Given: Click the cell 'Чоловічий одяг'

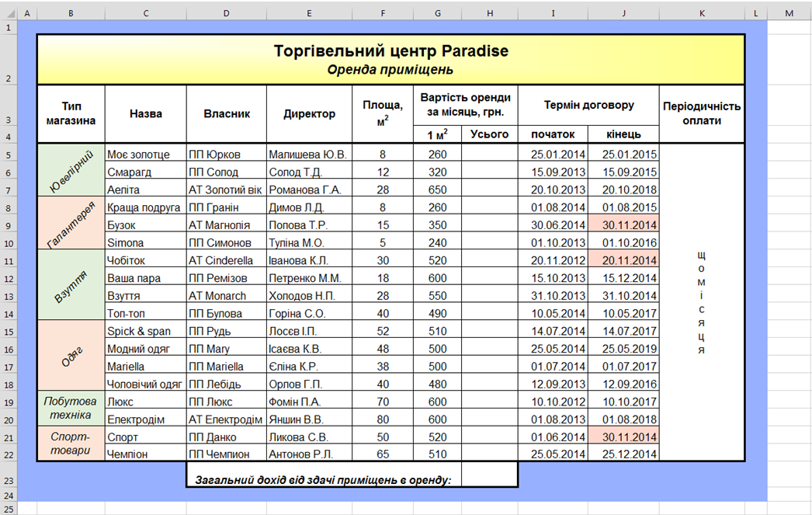Looking at the screenshot, I should click(145, 384).
